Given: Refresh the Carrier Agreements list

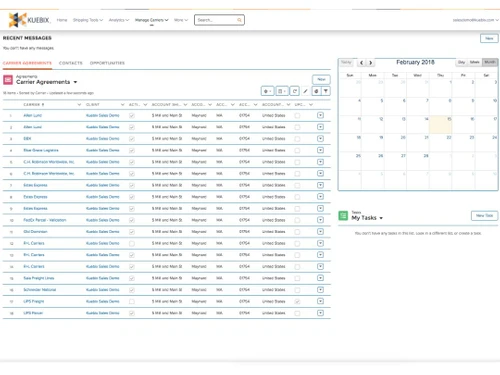Looking at the screenshot, I should click(x=295, y=91).
